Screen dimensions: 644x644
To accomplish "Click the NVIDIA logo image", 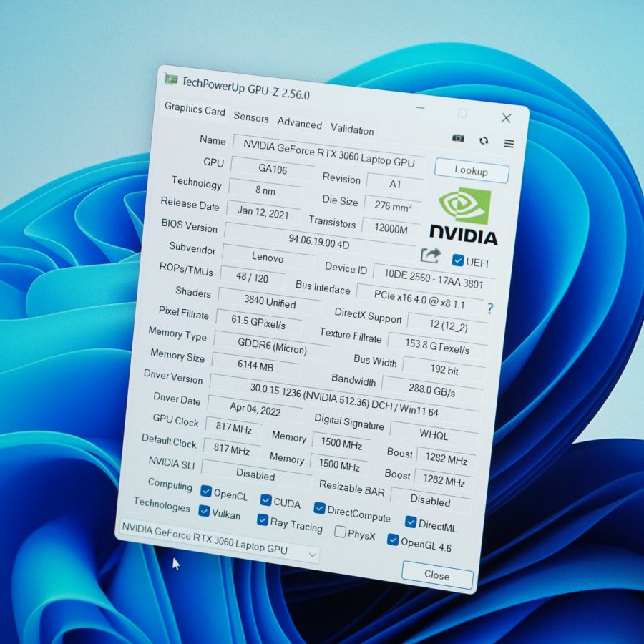I will [464, 216].
